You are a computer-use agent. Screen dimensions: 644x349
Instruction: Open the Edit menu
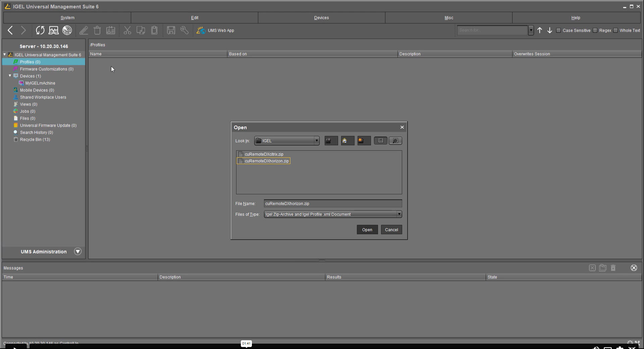point(195,18)
